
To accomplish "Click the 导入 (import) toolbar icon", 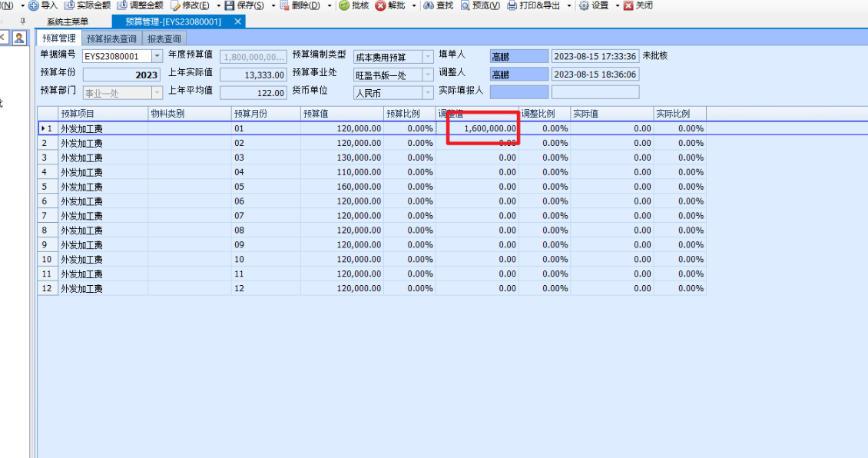I will [x=34, y=5].
